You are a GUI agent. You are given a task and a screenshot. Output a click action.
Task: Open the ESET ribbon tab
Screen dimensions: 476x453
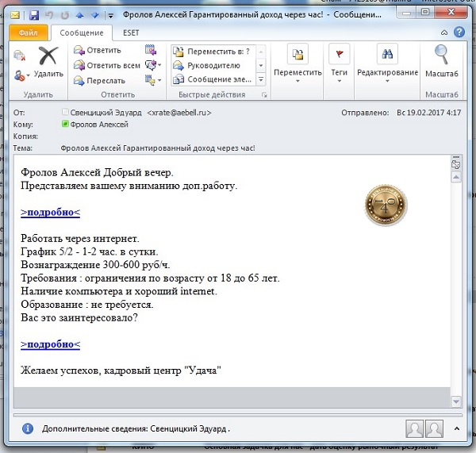(x=131, y=33)
